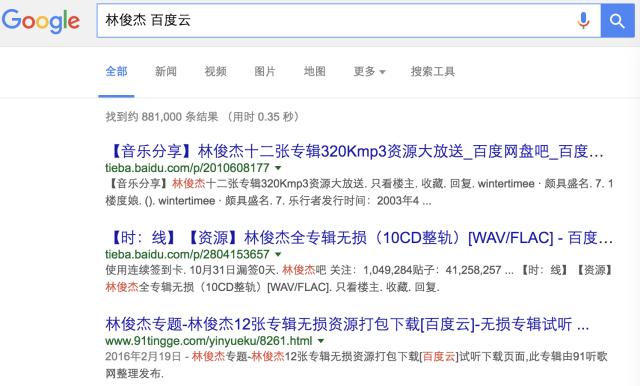Open result 【时：线】【资源】林俊杰全专辑无损

pyautogui.click(x=359, y=237)
